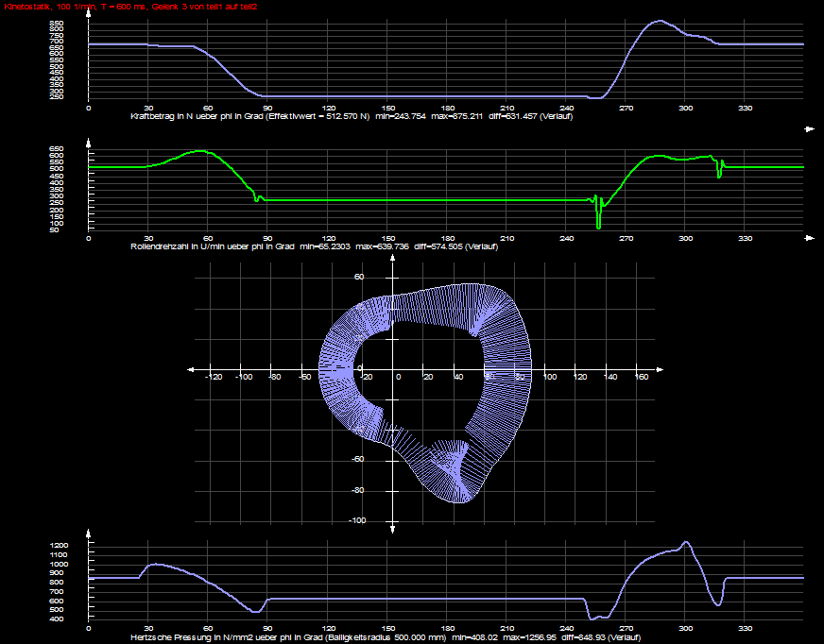Click the origin 0 label of polar plot
Image resolution: width=824 pixels, height=644 pixels.
pos(398,378)
